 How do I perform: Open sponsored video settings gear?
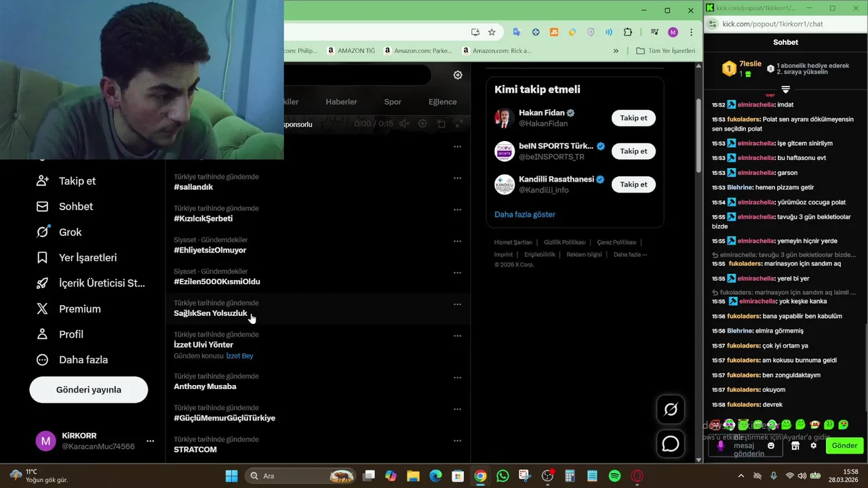click(x=422, y=123)
